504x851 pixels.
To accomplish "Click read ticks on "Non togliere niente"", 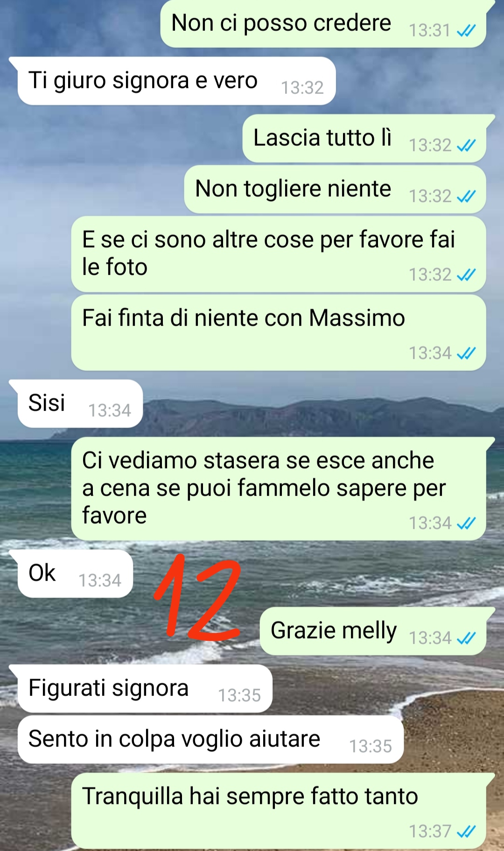I will [x=466, y=197].
